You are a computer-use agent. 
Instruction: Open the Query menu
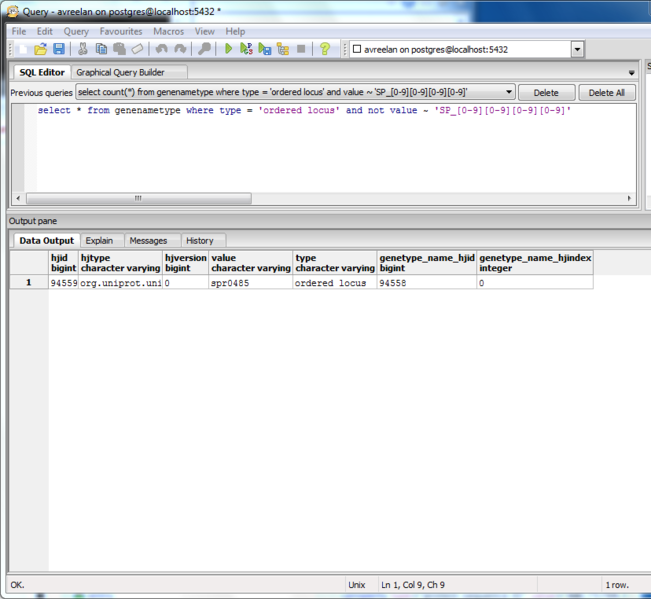pos(76,32)
